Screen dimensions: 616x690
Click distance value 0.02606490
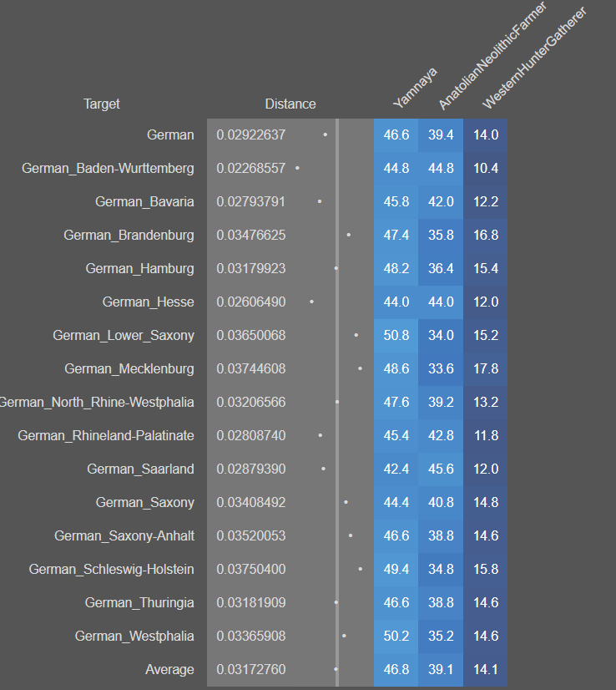coord(251,302)
